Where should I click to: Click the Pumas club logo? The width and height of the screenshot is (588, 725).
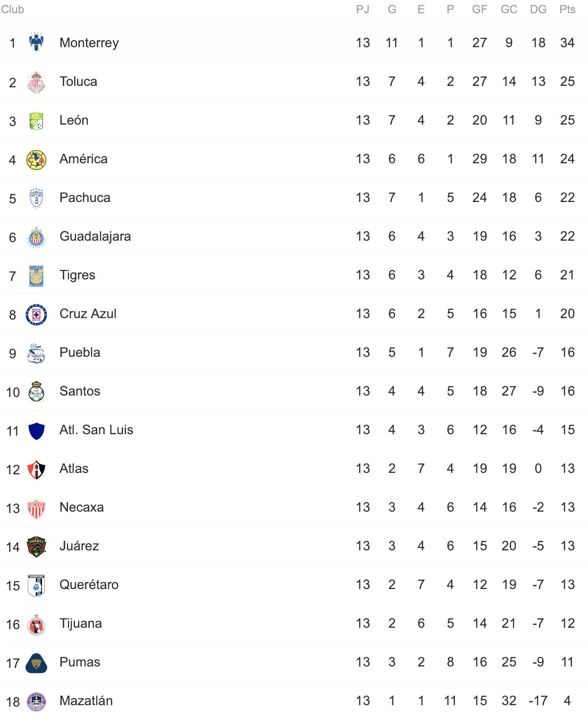[36, 663]
